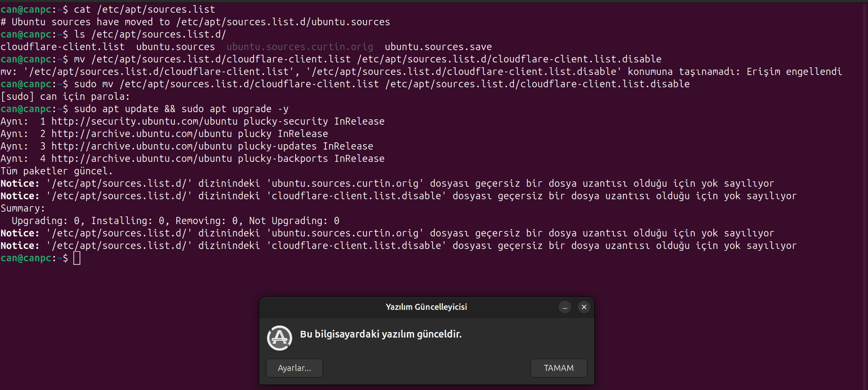
Task: Open Ayarlar... in Yazılım Güncelleyicisi dialog
Action: click(x=294, y=368)
